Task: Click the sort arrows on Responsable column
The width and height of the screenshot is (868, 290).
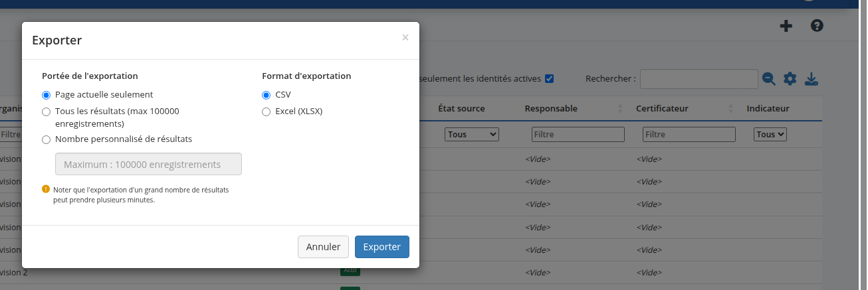Action: point(621,108)
